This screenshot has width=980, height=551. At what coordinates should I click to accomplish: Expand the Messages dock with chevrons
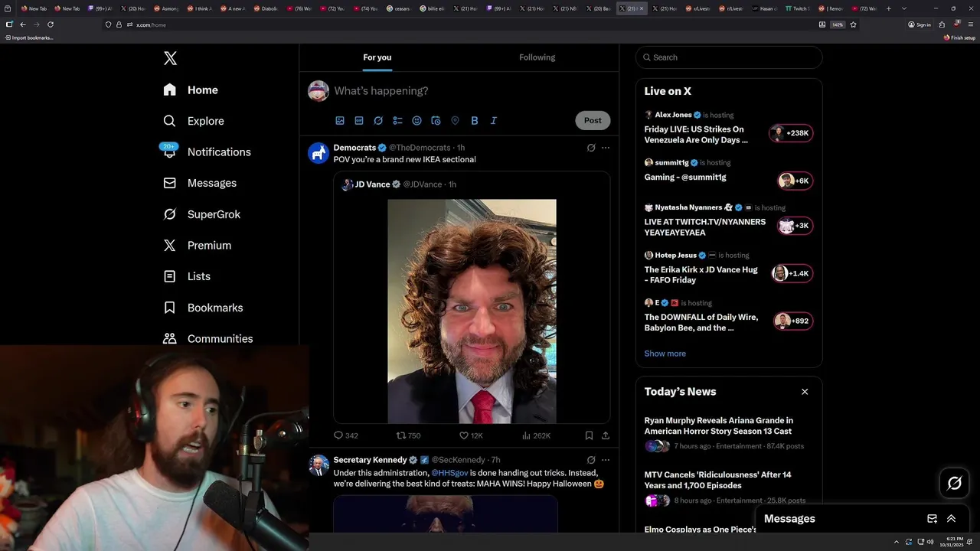click(951, 518)
